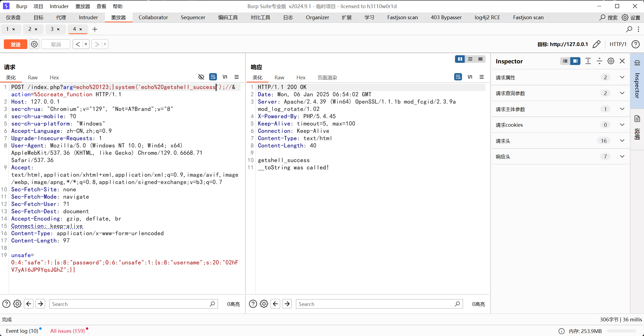Open request history back dropdown arrow
This screenshot has height=336, width=644.
point(86,44)
